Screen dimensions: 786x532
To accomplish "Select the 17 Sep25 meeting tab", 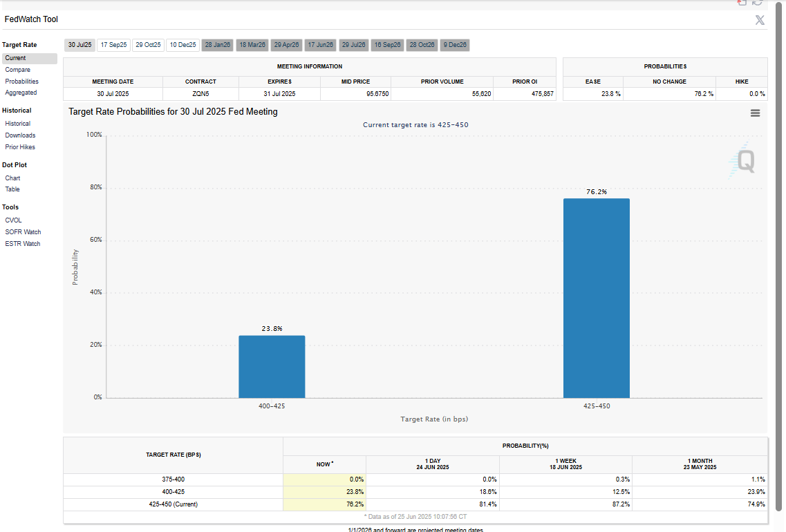I will 113,45.
